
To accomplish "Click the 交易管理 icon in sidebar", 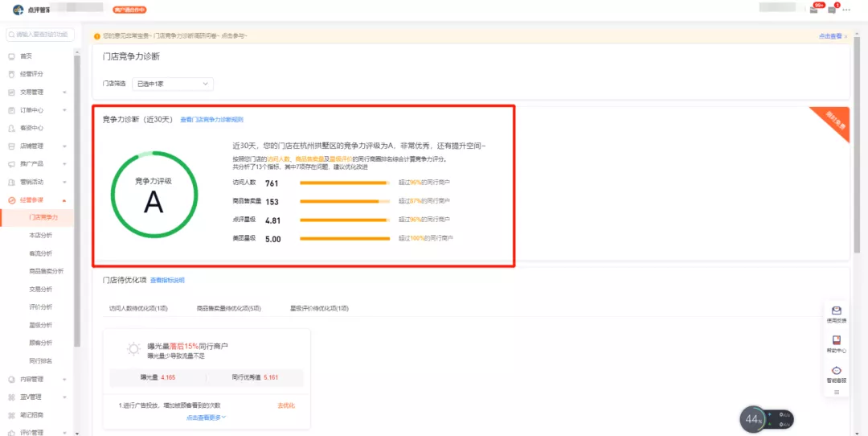I will [x=11, y=92].
